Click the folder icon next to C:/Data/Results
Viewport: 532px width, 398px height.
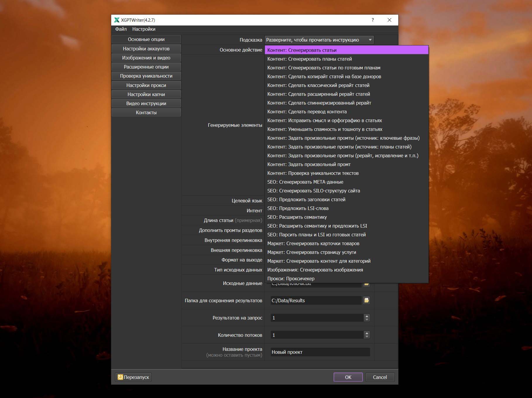[366, 300]
